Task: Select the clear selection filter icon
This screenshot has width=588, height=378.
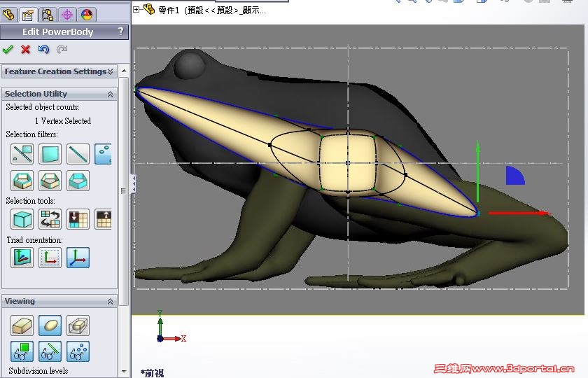Action: tap(22, 154)
